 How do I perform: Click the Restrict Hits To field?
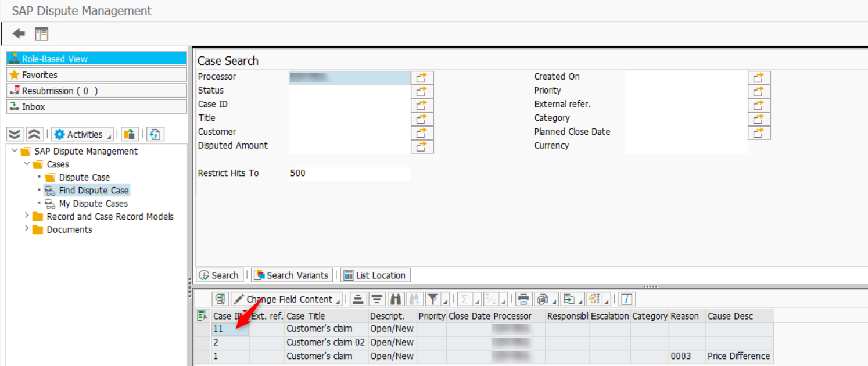coord(350,174)
